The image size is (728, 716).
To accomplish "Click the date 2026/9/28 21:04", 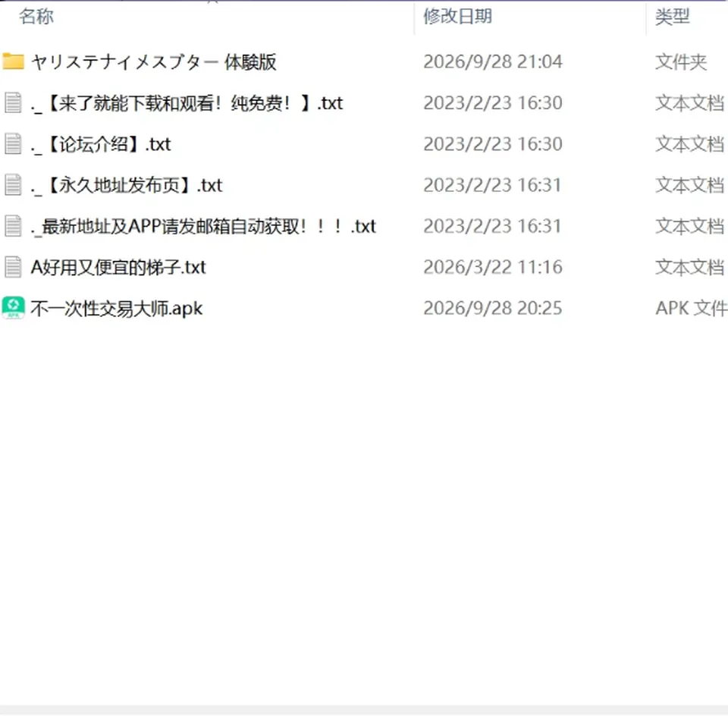I will [x=493, y=61].
